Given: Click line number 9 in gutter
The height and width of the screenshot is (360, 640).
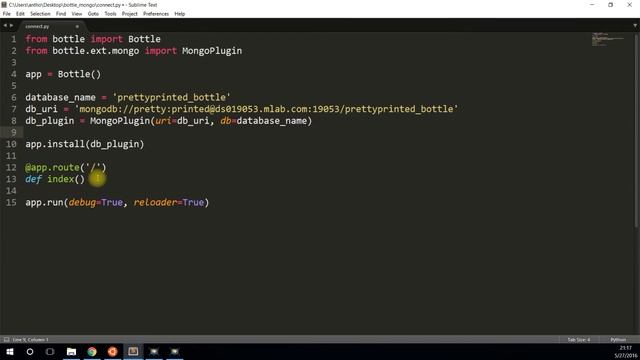Looking at the screenshot, I should (x=13, y=132).
